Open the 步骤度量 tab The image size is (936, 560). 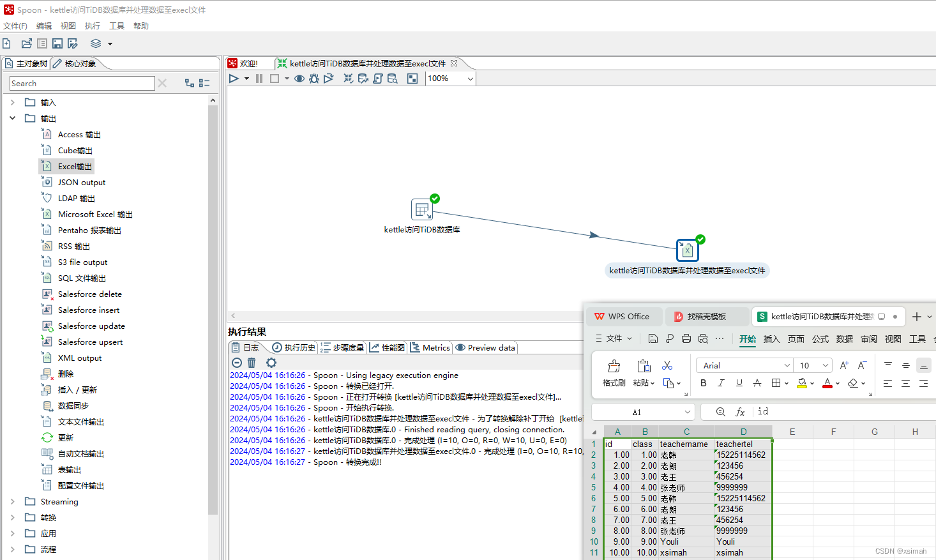tap(342, 347)
